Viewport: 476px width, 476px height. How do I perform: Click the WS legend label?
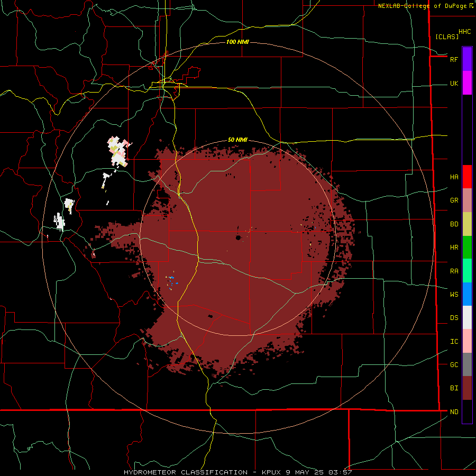click(454, 295)
